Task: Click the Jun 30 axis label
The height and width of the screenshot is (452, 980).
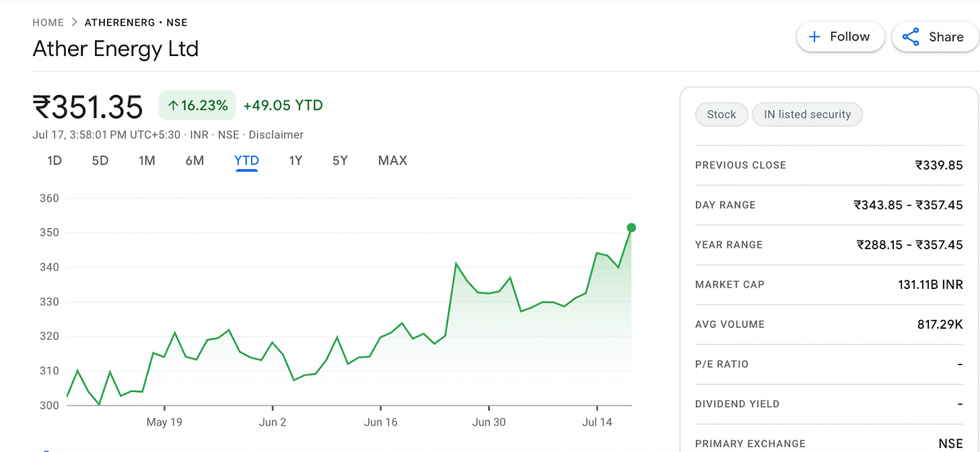Action: click(489, 422)
